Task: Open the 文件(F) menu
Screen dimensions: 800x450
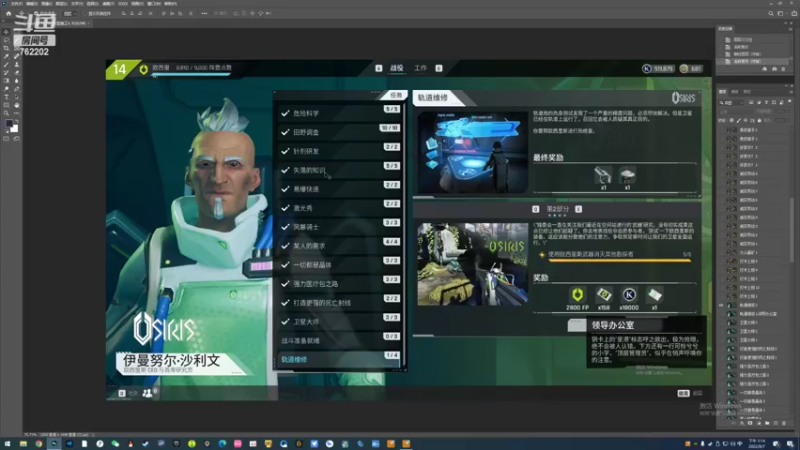Action: coord(16,4)
